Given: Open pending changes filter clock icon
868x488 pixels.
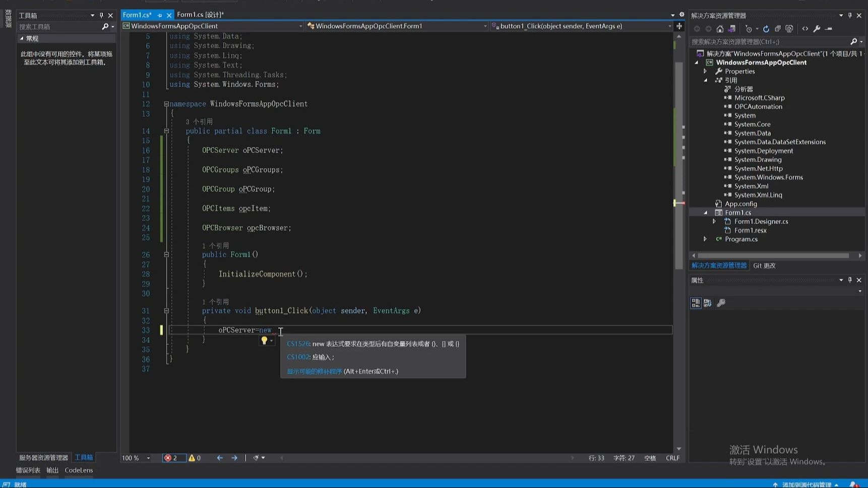Looking at the screenshot, I should (x=749, y=29).
